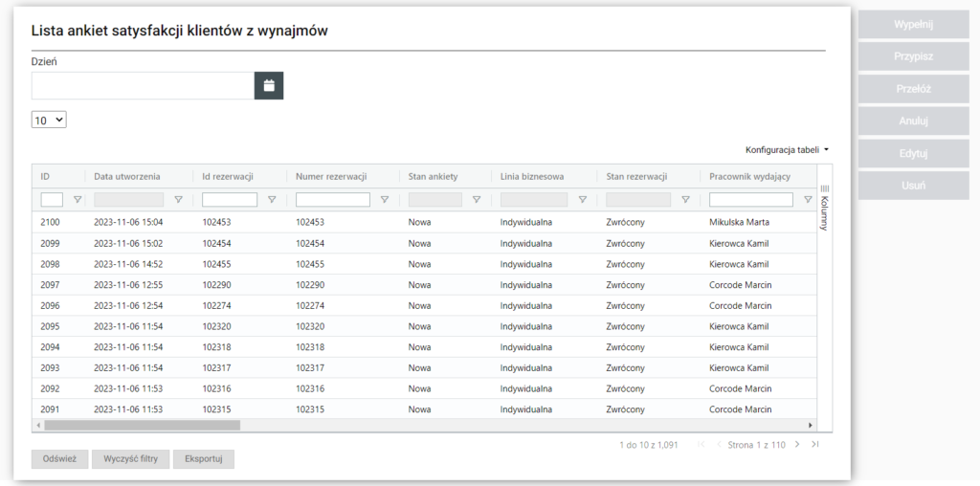The image size is (980, 486).
Task: Click the Linia biznesowa filter icon
Action: point(582,200)
